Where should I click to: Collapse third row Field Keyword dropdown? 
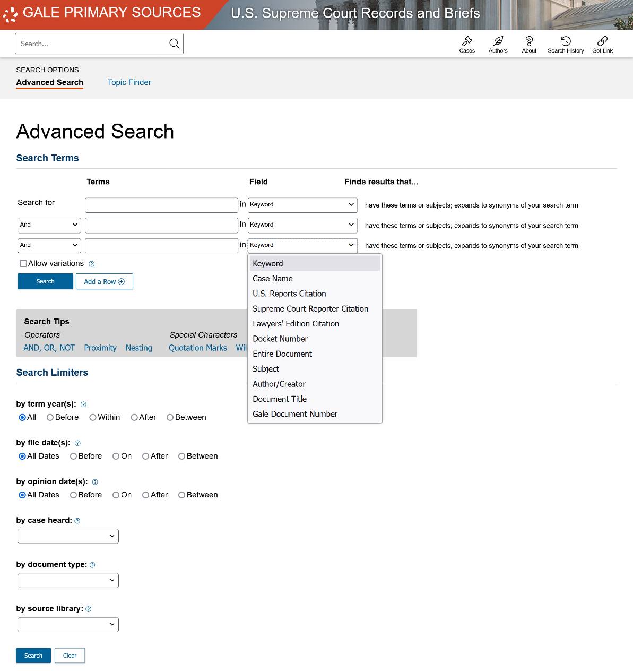pyautogui.click(x=302, y=245)
